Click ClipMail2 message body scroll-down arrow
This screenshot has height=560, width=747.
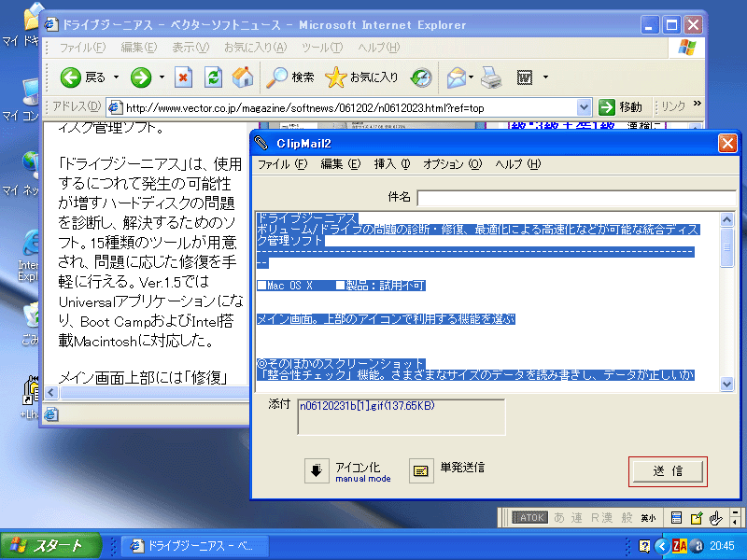click(726, 384)
